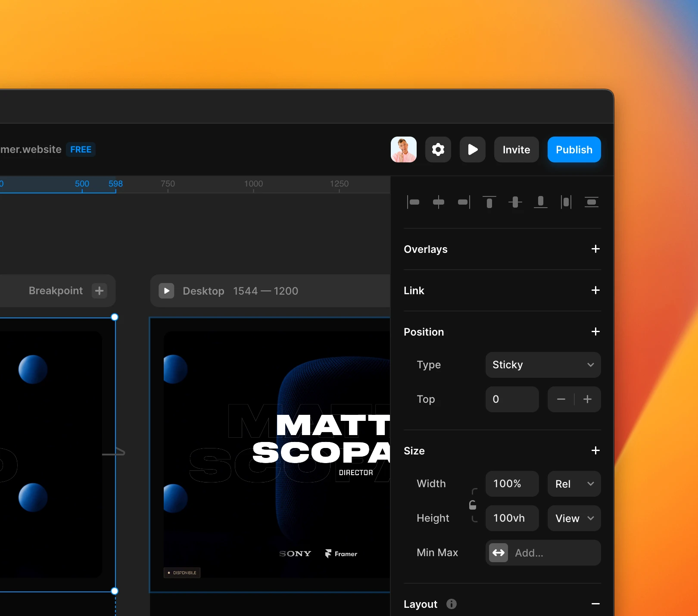Align selection to vertical center

(x=515, y=202)
